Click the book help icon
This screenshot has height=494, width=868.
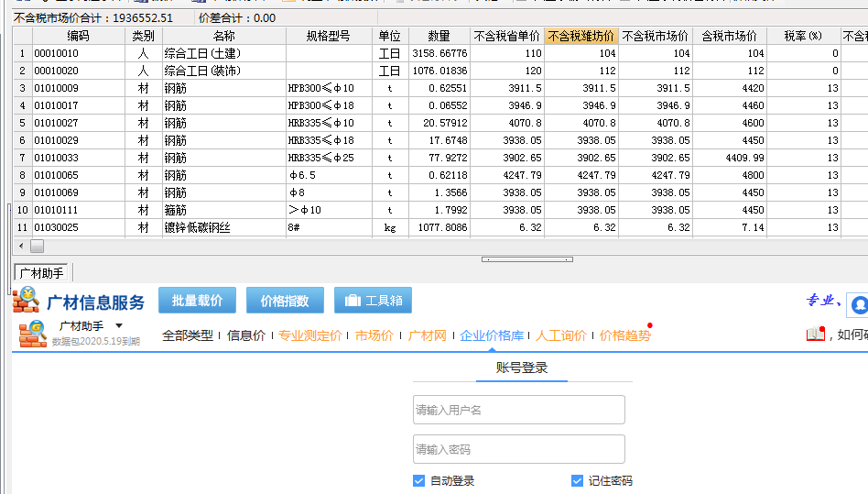816,334
